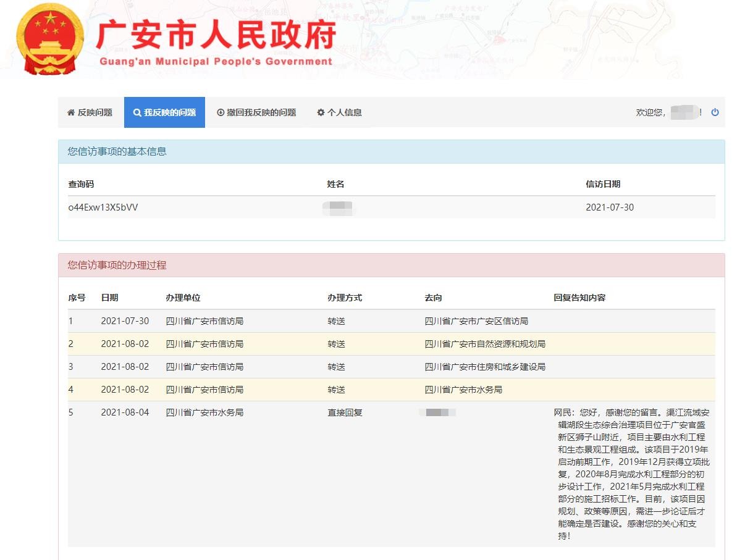Click the circled arrow icon beside 撤回我反映的问题
The width and height of the screenshot is (753, 560).
coord(221,112)
